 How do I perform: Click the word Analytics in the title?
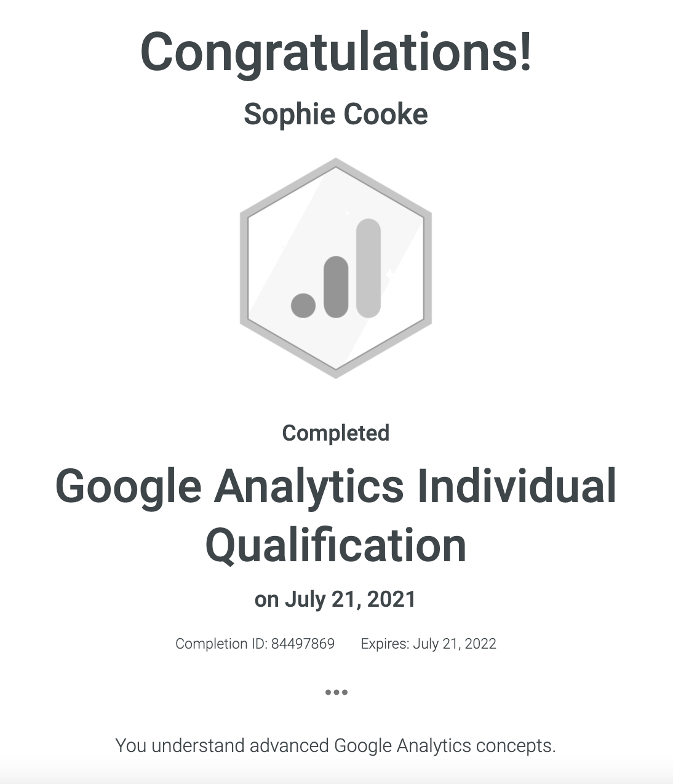click(x=309, y=487)
